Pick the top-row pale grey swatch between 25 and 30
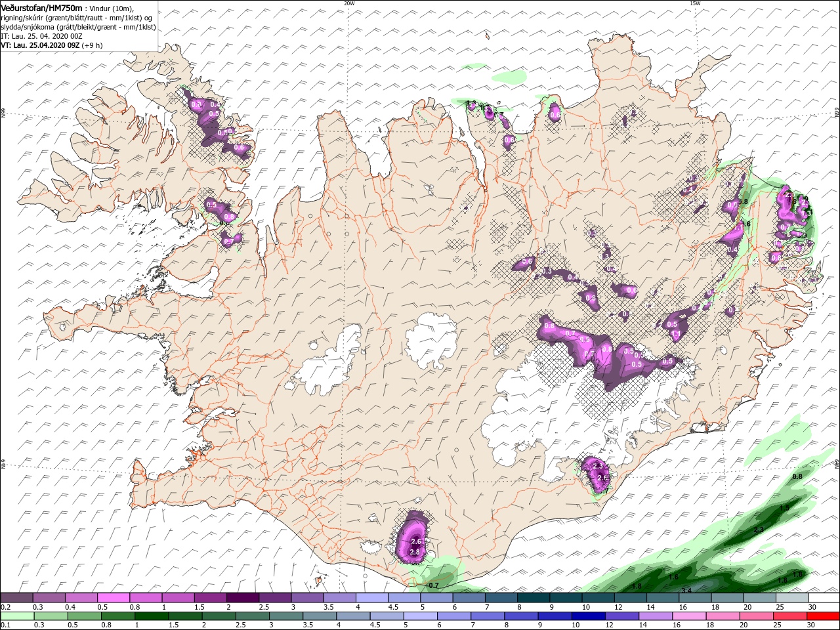Viewport: 840px width, 630px height. pyautogui.click(x=791, y=597)
